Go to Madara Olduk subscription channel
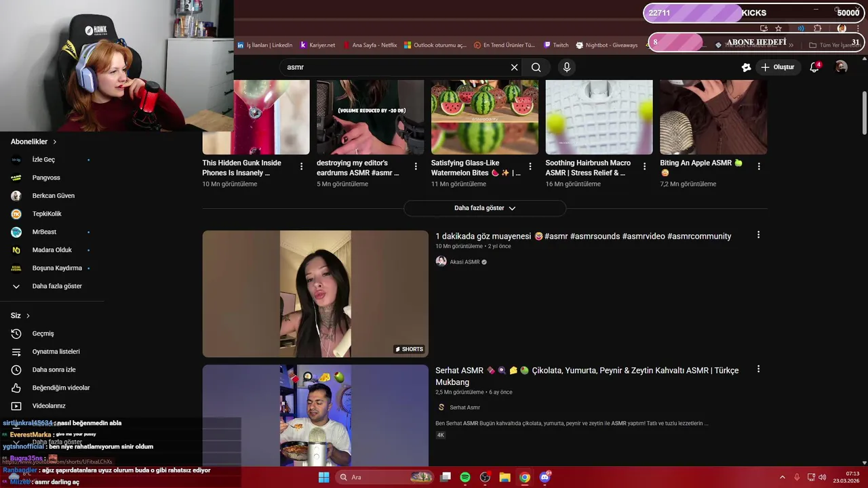This screenshot has width=868, height=488. 52,250
